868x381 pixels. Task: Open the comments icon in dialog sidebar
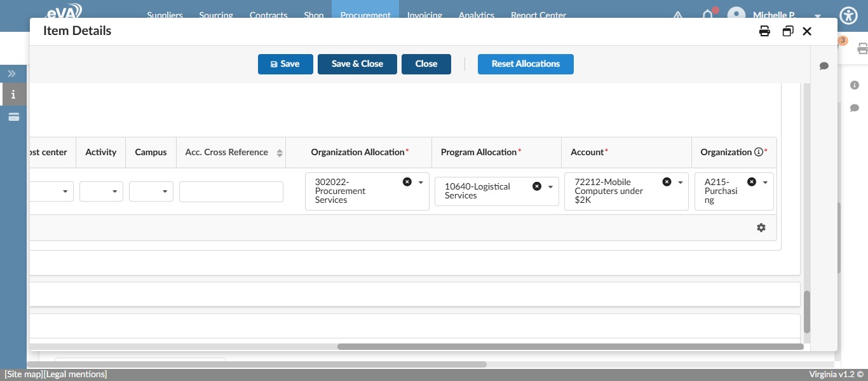click(824, 66)
